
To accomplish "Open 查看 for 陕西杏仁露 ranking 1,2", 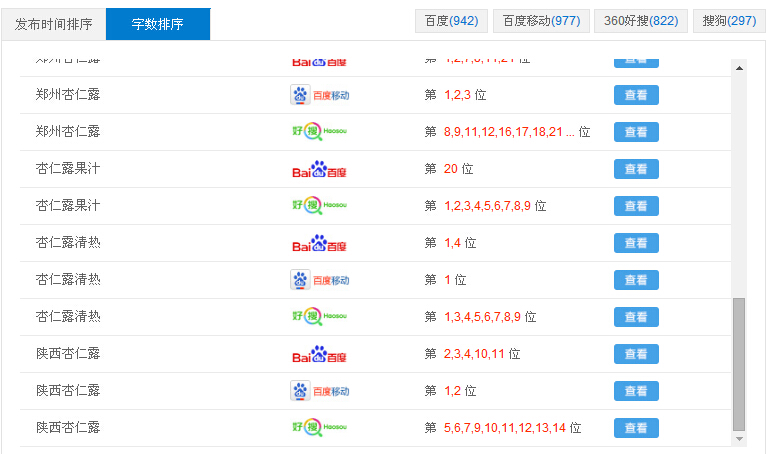I will 636,391.
